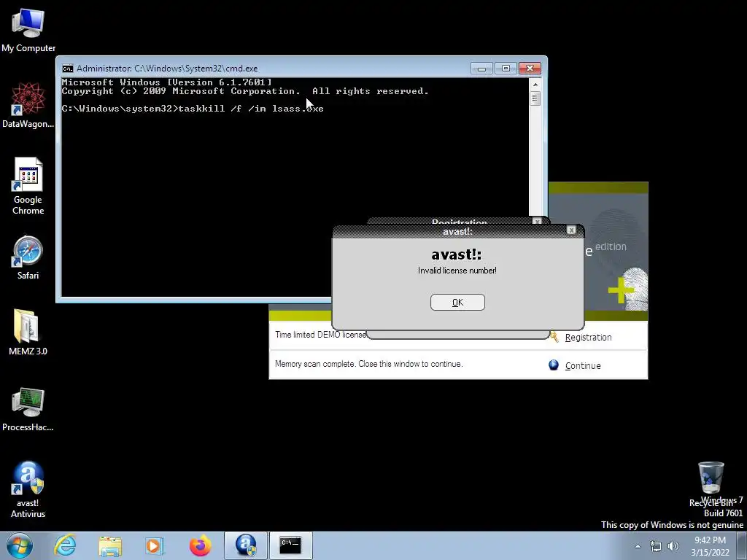Maximize the cmd.exe window
Image resolution: width=747 pixels, height=560 pixels.
pos(506,69)
